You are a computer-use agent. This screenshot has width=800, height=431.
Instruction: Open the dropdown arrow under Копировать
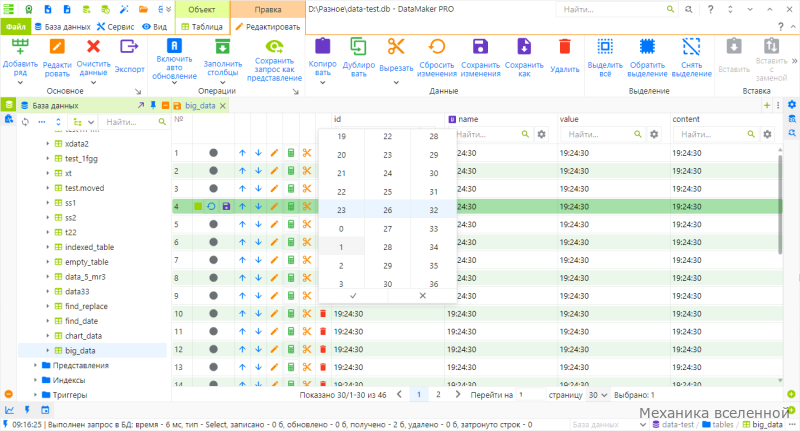click(322, 83)
